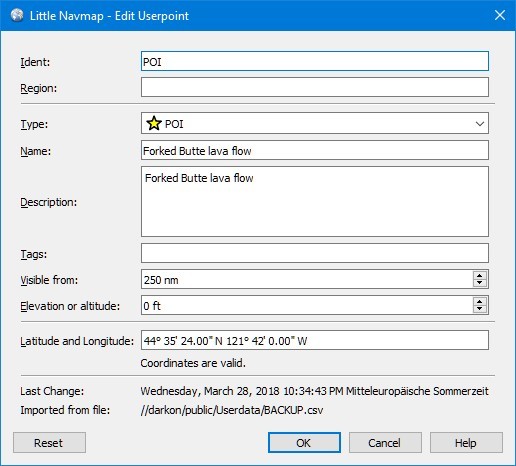Click the yellow star POI type icon

(154, 124)
